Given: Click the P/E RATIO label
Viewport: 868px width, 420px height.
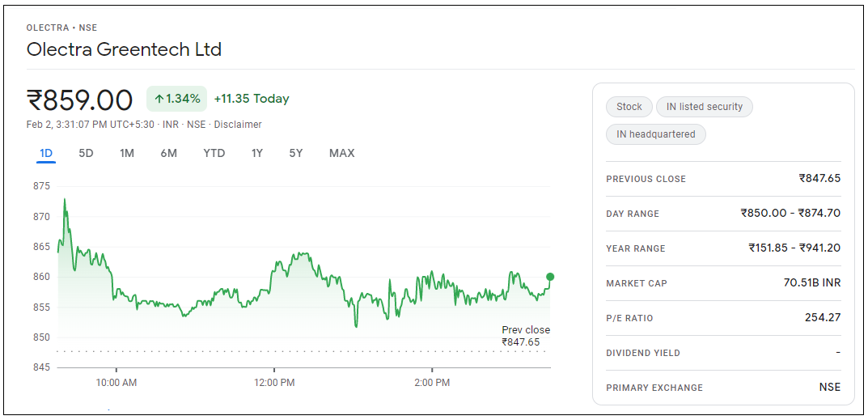Looking at the screenshot, I should [x=629, y=318].
